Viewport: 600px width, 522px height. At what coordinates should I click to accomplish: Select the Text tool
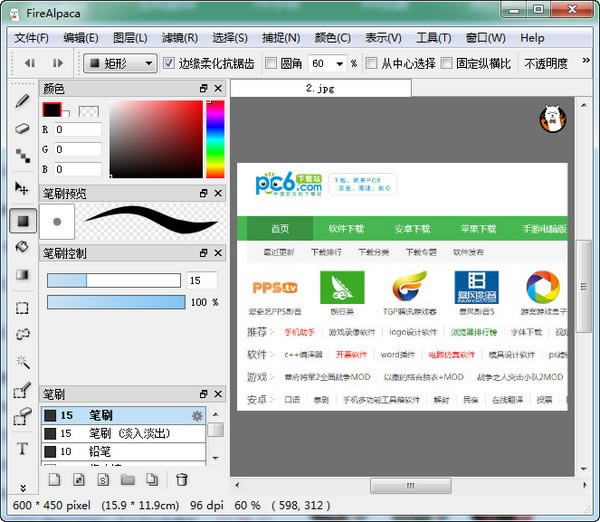click(22, 448)
